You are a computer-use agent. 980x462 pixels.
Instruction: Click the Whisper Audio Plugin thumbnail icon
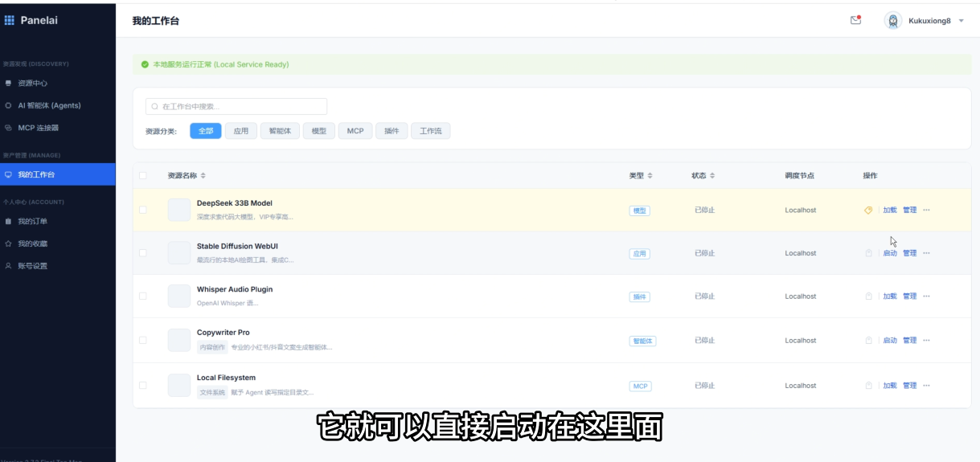pyautogui.click(x=179, y=296)
